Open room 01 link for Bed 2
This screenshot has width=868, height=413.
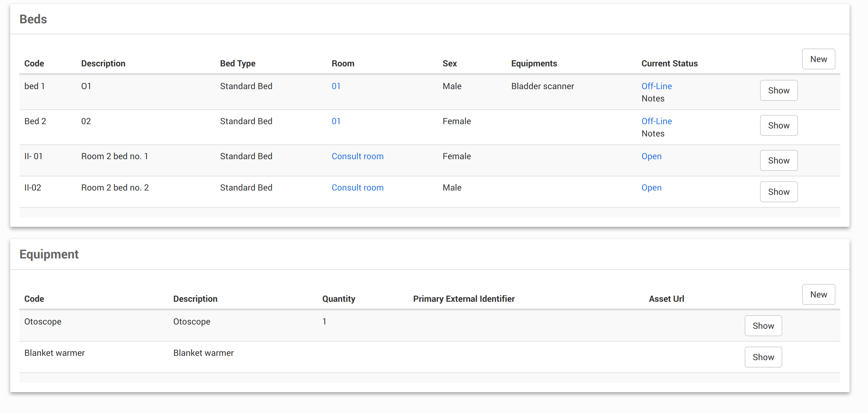coord(336,121)
